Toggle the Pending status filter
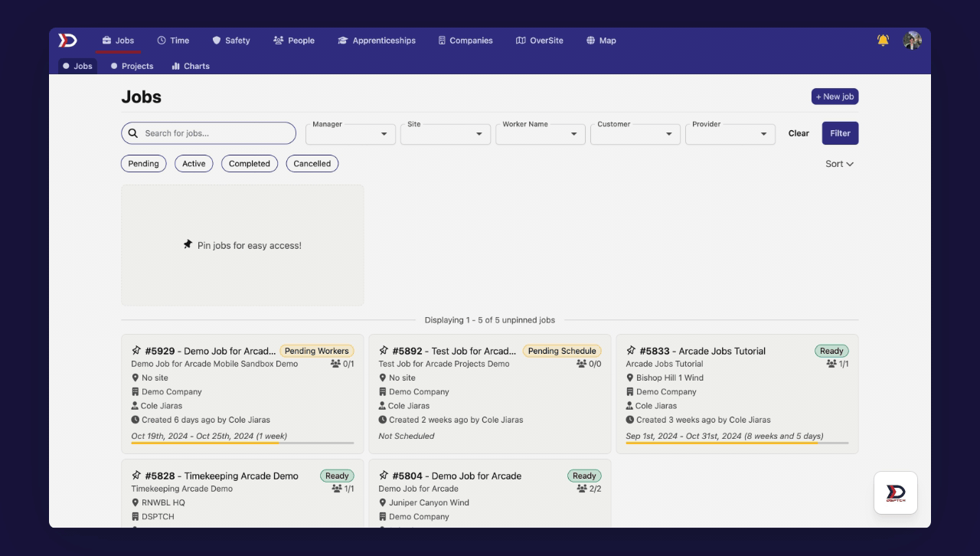The image size is (980, 556). [x=144, y=163]
